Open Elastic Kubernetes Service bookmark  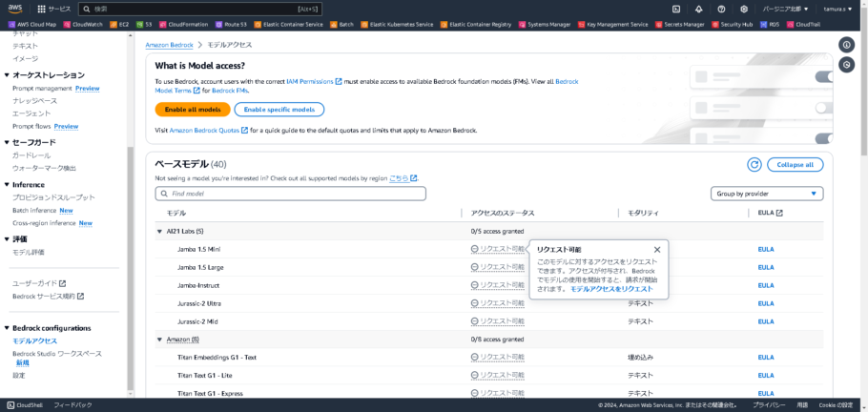(x=397, y=25)
